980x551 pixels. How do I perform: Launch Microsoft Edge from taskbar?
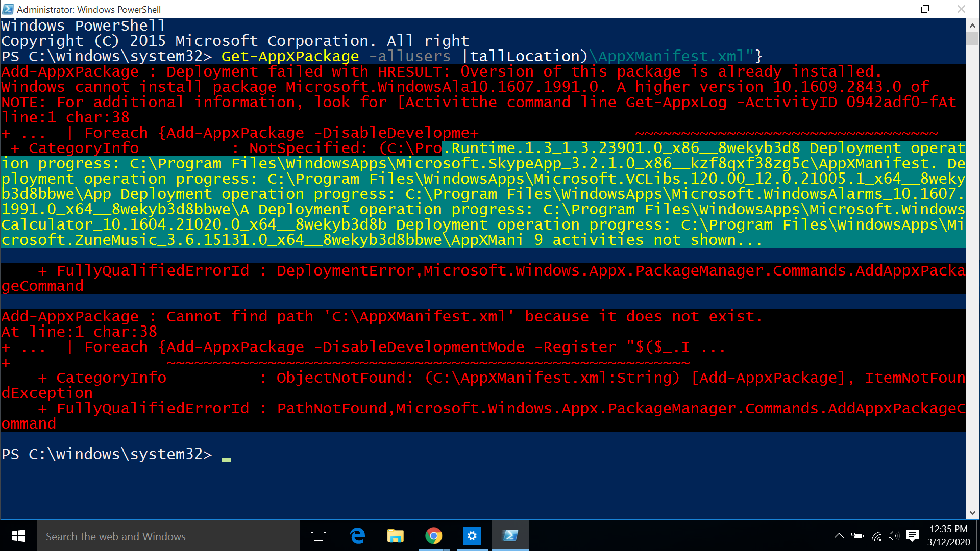(357, 536)
